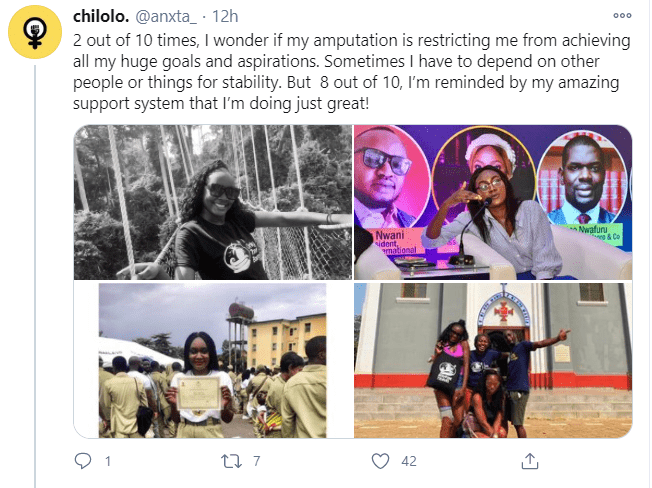Image resolution: width=652 pixels, height=488 pixels.
Task: Like the tweet with the heart icon
Action: click(380, 461)
